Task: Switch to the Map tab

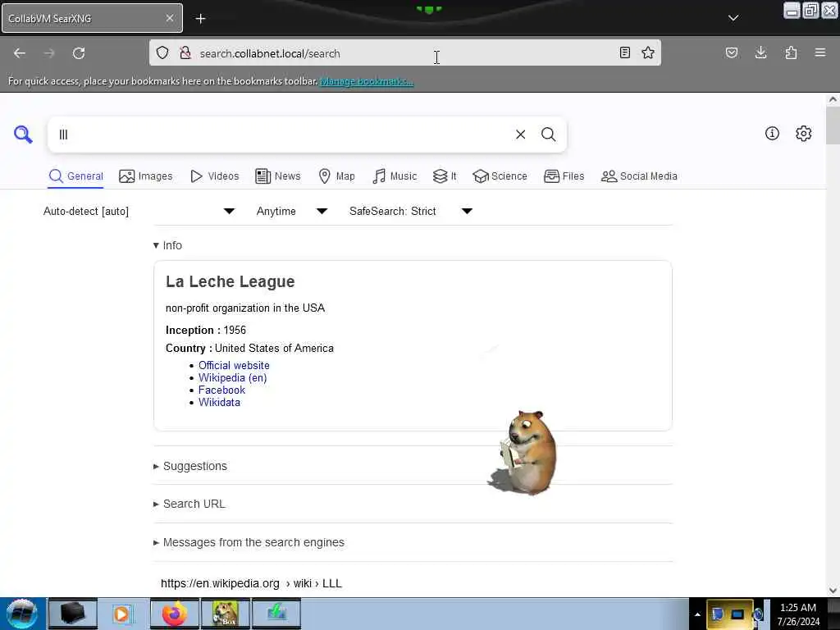Action: [336, 176]
